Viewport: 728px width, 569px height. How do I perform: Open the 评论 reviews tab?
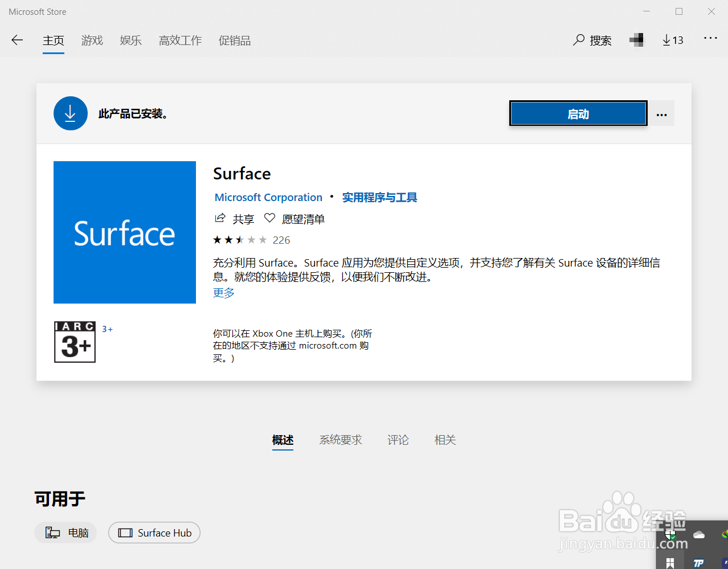[398, 440]
